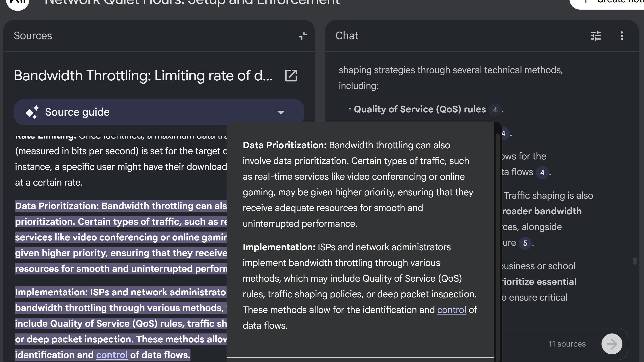Click the 'Chat' panel heading
Viewport: 644px width, 362px height.
point(347,36)
